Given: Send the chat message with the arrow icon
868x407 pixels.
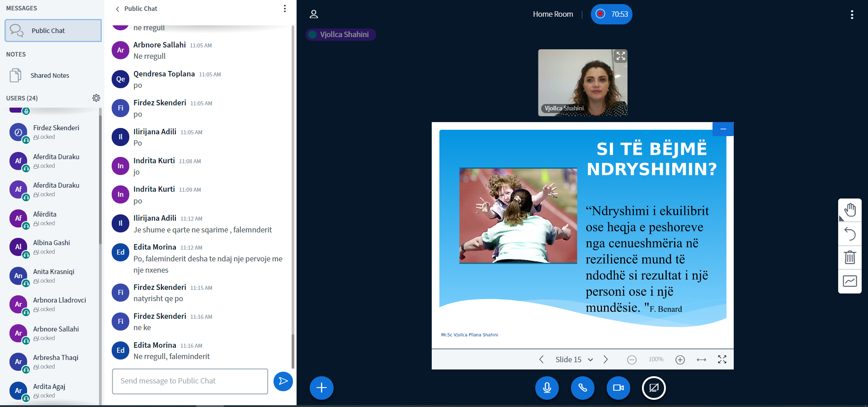Looking at the screenshot, I should 283,381.
